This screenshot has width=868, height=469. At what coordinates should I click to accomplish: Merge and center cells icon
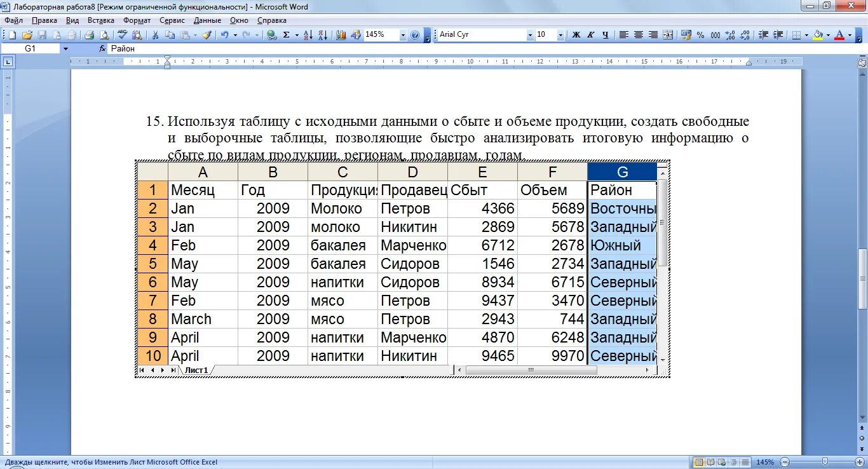click(x=668, y=35)
